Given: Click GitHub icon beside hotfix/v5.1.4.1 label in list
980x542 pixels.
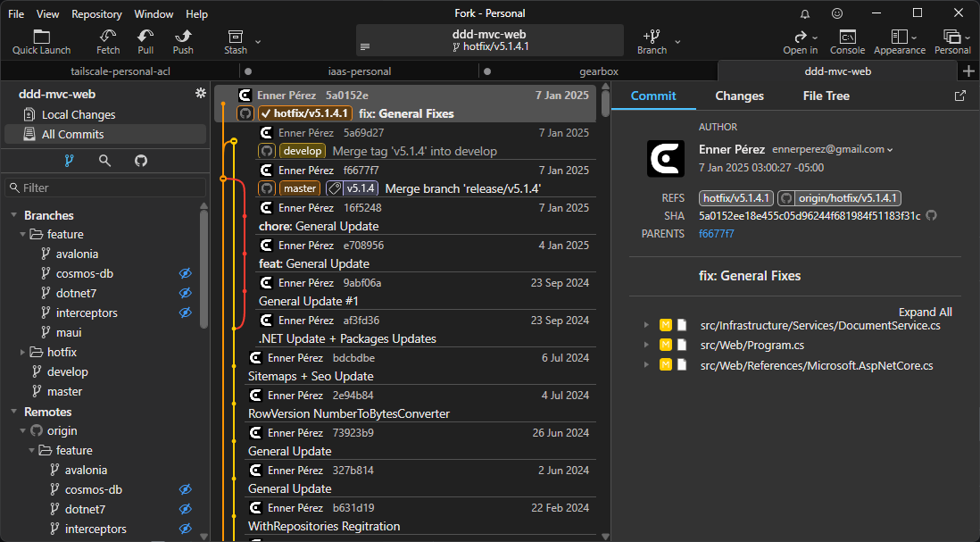Looking at the screenshot, I should [x=245, y=113].
